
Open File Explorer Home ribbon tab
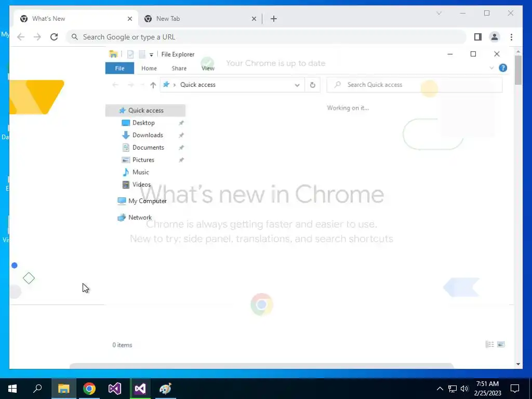point(149,68)
